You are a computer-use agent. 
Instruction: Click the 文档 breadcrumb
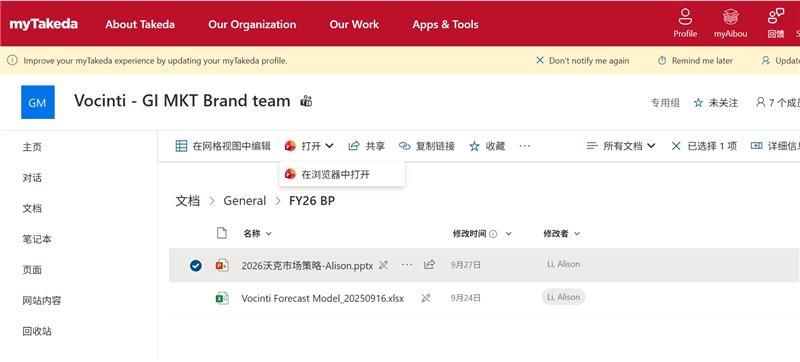188,201
